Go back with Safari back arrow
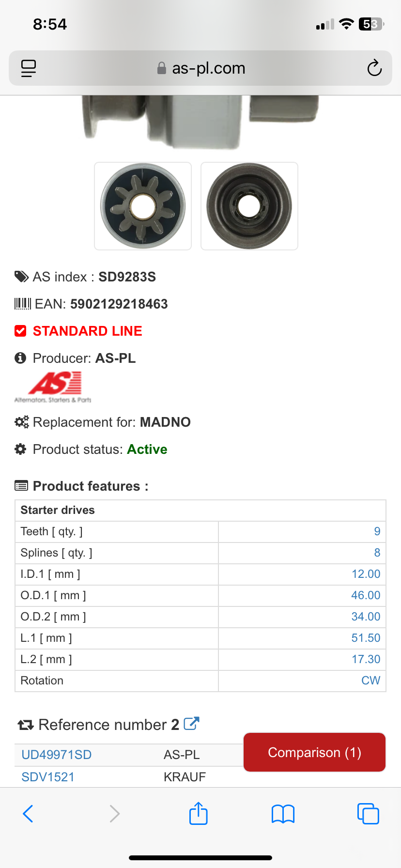Image resolution: width=401 pixels, height=868 pixels. click(x=28, y=814)
